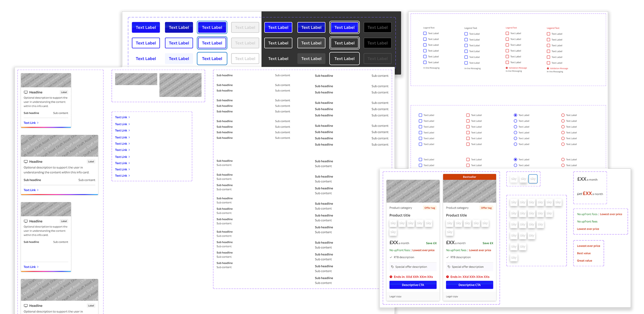Click the Offer tag on Bestseller card
644x314 pixels.
coord(486,208)
